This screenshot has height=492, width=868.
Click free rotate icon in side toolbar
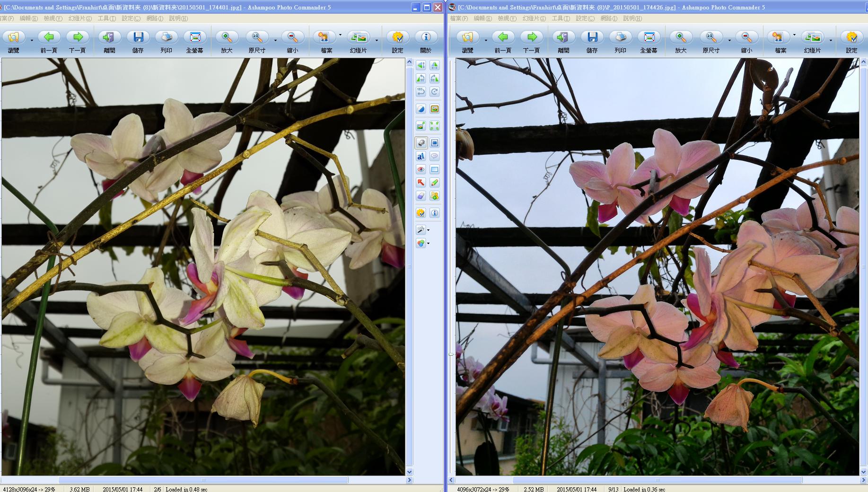point(434,91)
